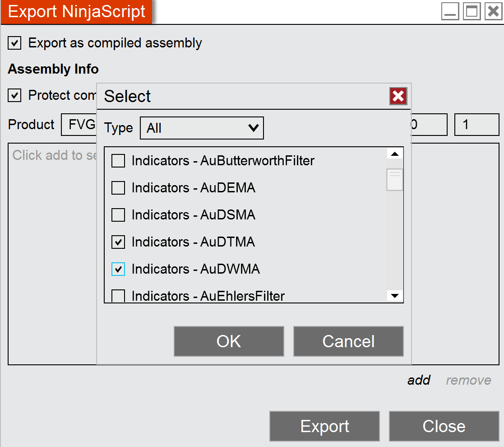
Task: Cancel the Select dialog
Action: coord(348,341)
